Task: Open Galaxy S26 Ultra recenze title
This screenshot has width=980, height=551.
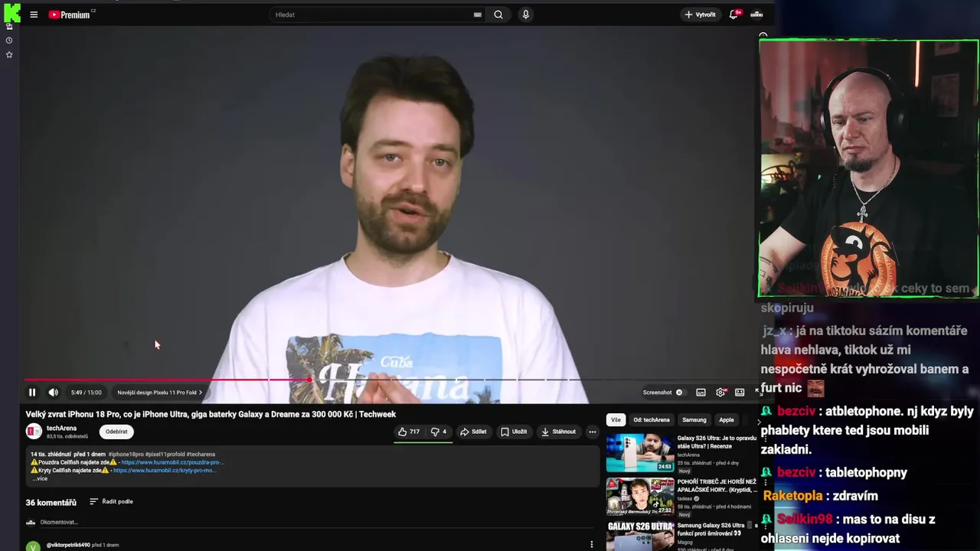Action: click(x=717, y=442)
